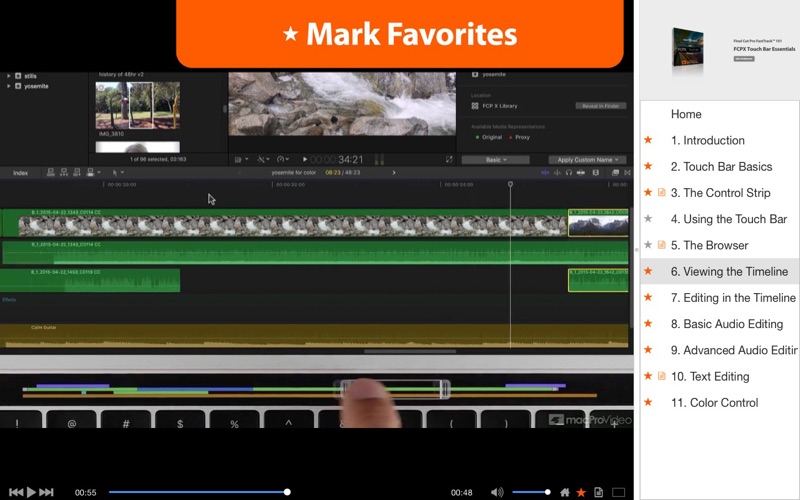Open the clip appearance options icon

pos(595,172)
